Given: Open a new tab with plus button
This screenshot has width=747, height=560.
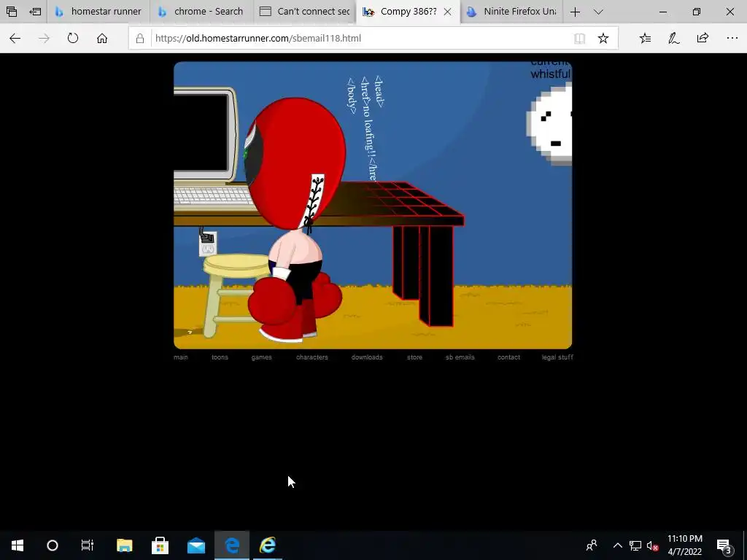Looking at the screenshot, I should (x=575, y=12).
